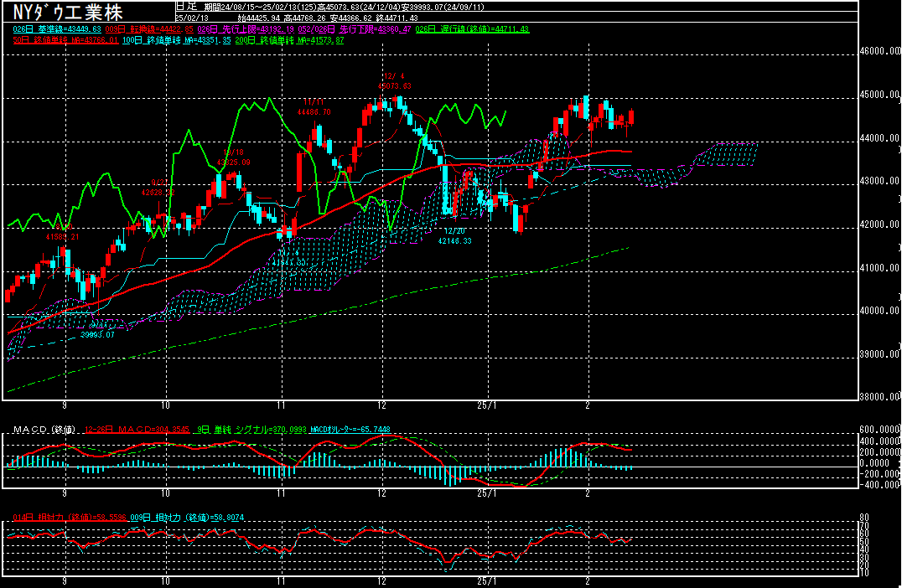Click the 38000.00 price axis label
This screenshot has width=902, height=588.
[x=879, y=396]
